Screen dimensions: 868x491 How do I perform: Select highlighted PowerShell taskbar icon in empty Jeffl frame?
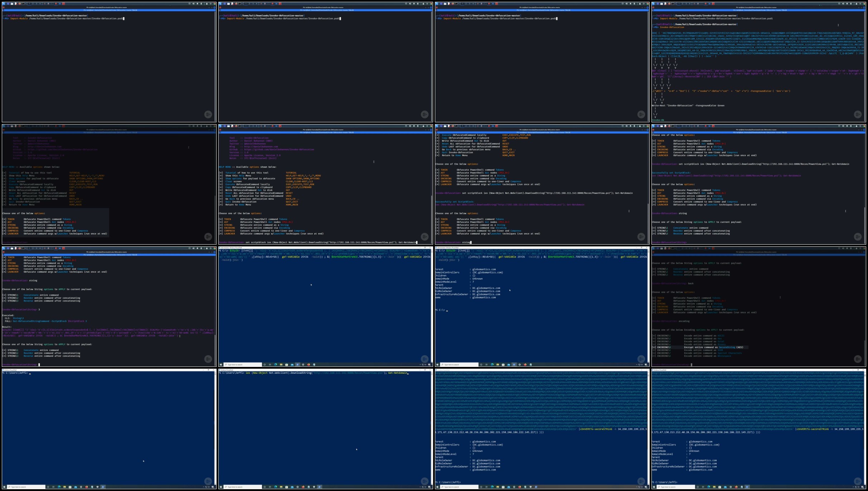pyautogui.click(x=103, y=487)
